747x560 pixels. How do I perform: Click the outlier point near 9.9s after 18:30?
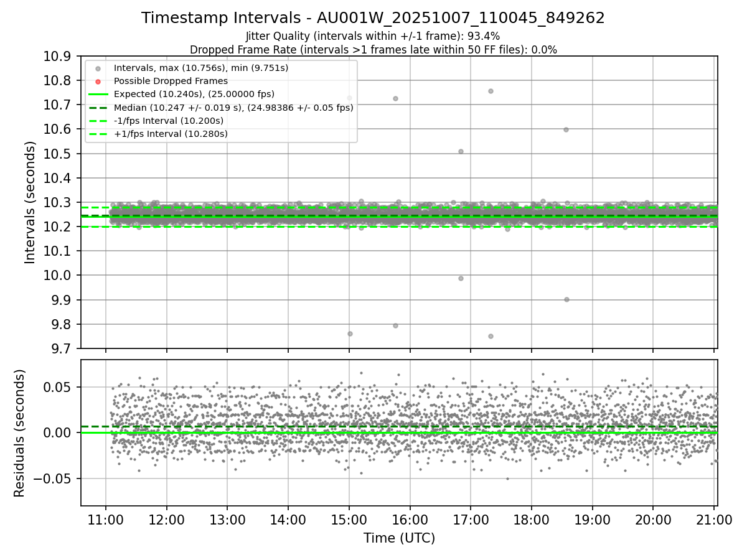pos(566,299)
